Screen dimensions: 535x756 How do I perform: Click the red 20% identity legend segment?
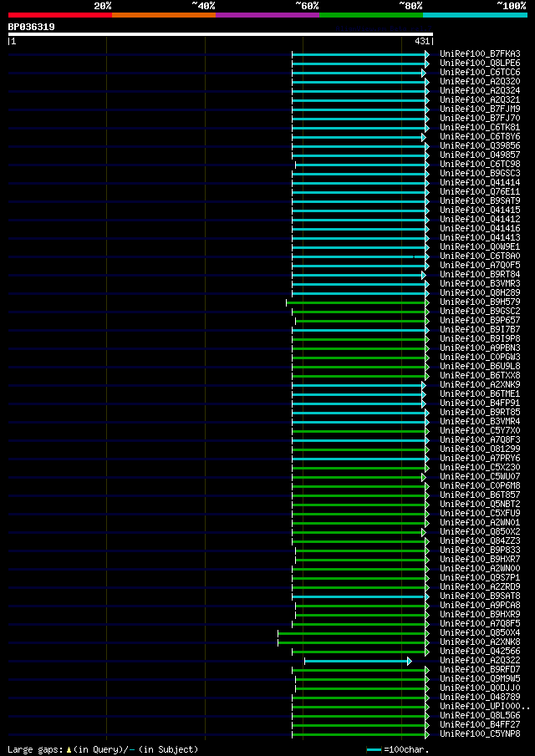60,15
